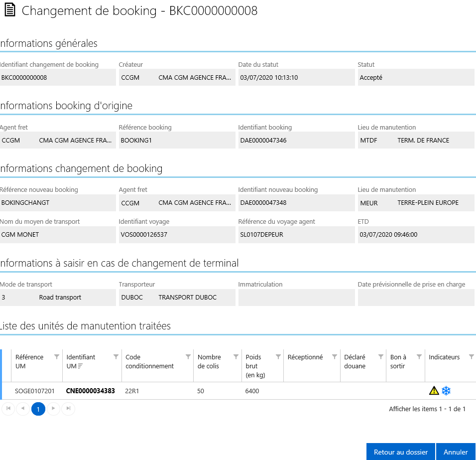Open filter for Déclaré douane column
476x460 pixels.
(x=381, y=357)
